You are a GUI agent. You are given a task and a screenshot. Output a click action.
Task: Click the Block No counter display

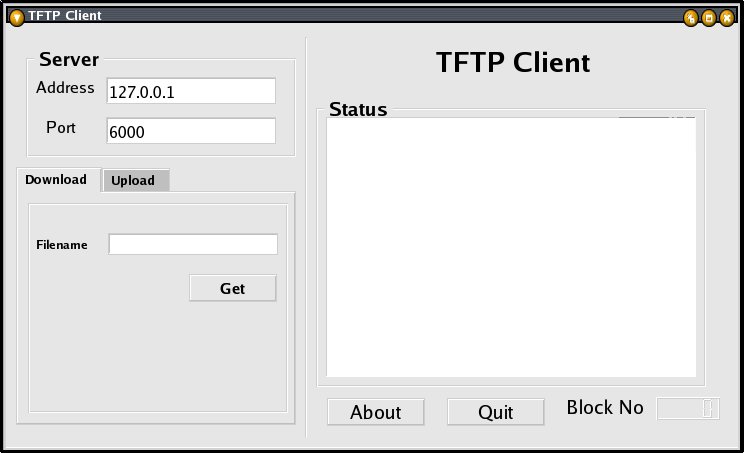688,408
